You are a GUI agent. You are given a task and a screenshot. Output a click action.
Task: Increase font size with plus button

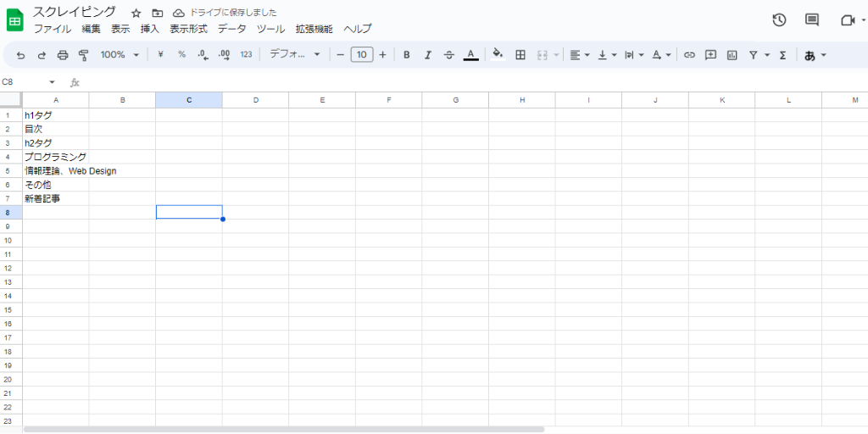click(x=382, y=55)
